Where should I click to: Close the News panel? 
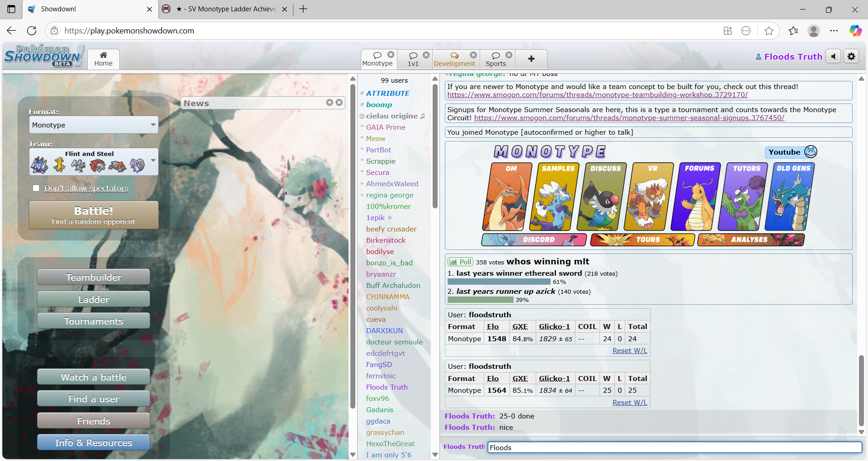[x=339, y=103]
